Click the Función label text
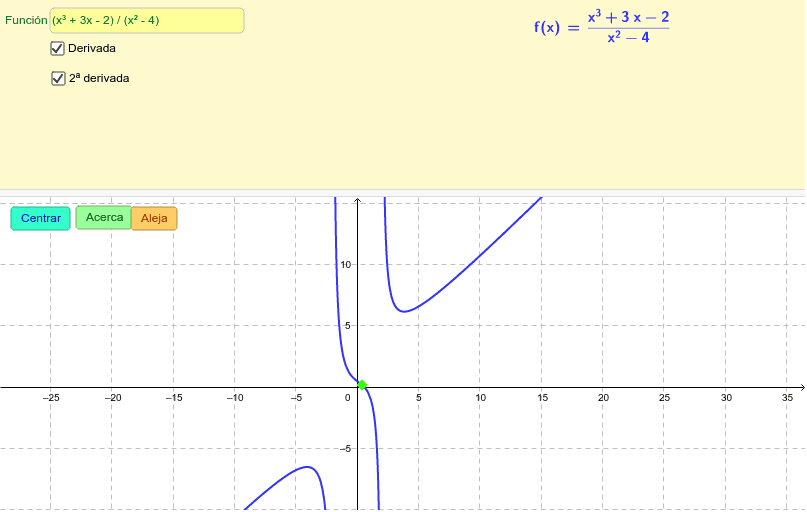The height and width of the screenshot is (512, 807). [x=26, y=20]
